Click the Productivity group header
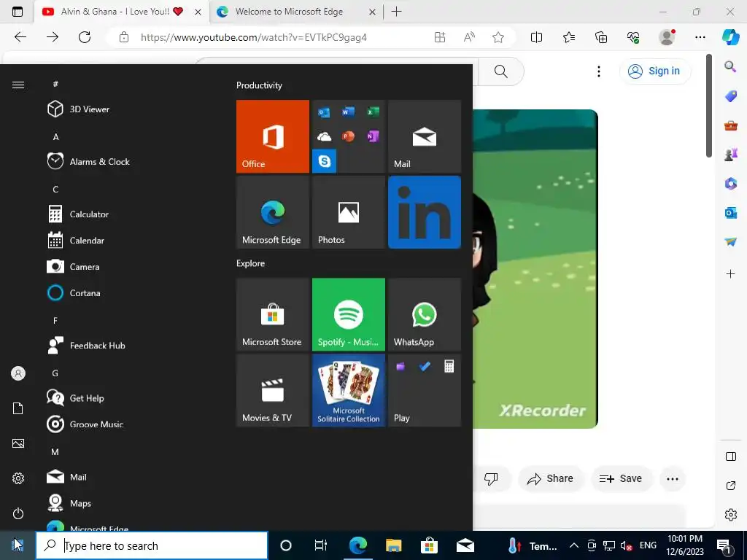This screenshot has height=560, width=747. pos(259,85)
